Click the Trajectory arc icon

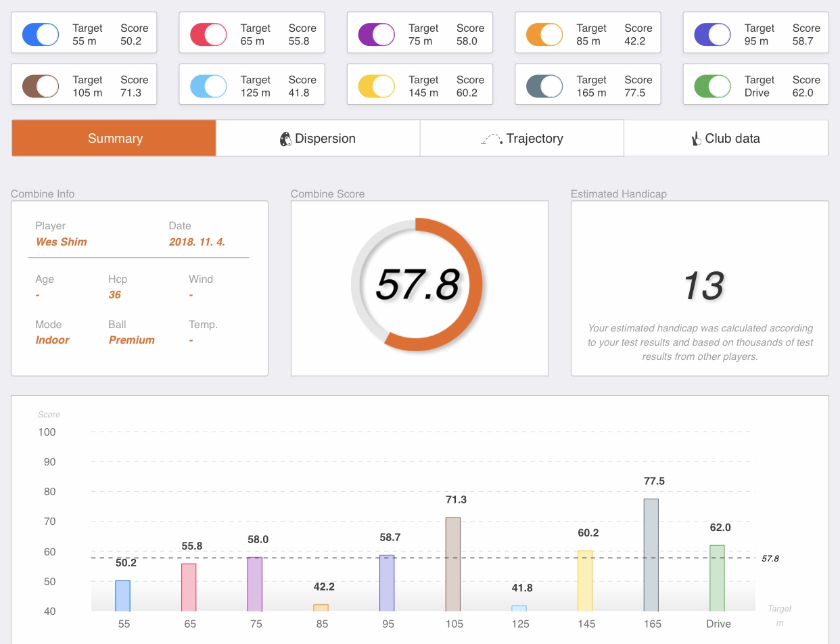(x=491, y=139)
